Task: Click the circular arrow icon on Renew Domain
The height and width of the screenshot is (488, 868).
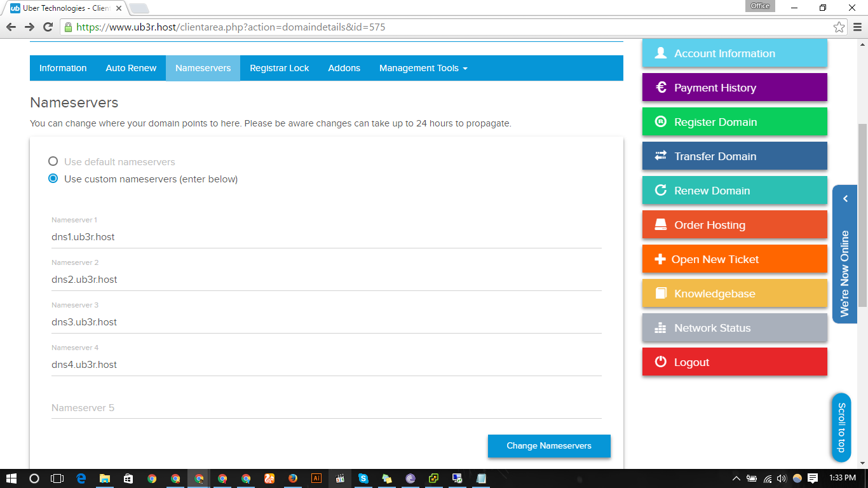Action: tap(661, 191)
